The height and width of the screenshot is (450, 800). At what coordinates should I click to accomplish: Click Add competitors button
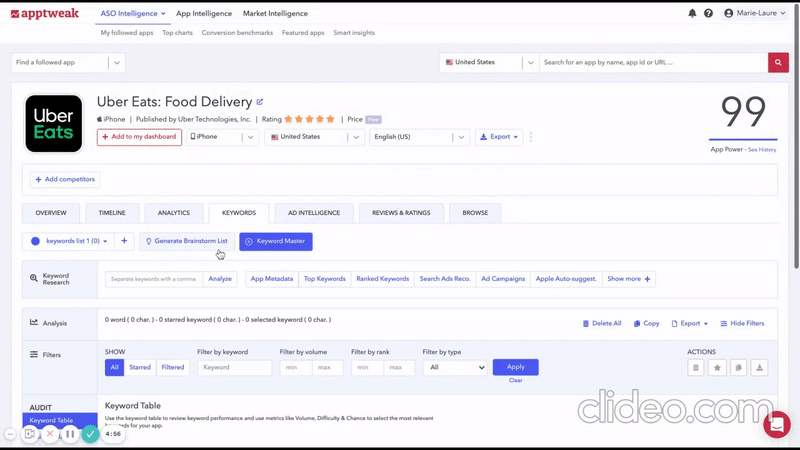point(65,180)
